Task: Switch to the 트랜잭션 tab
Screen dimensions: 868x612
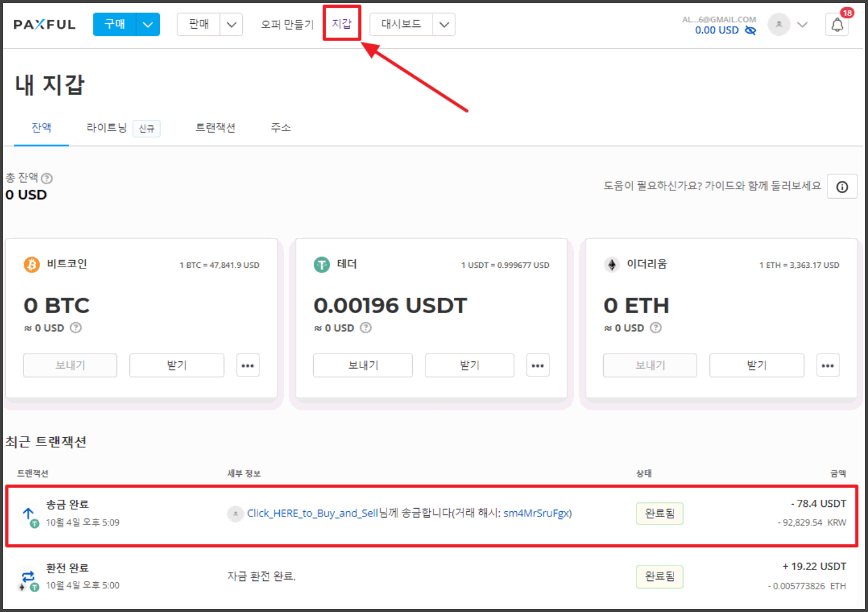Action: tap(215, 127)
